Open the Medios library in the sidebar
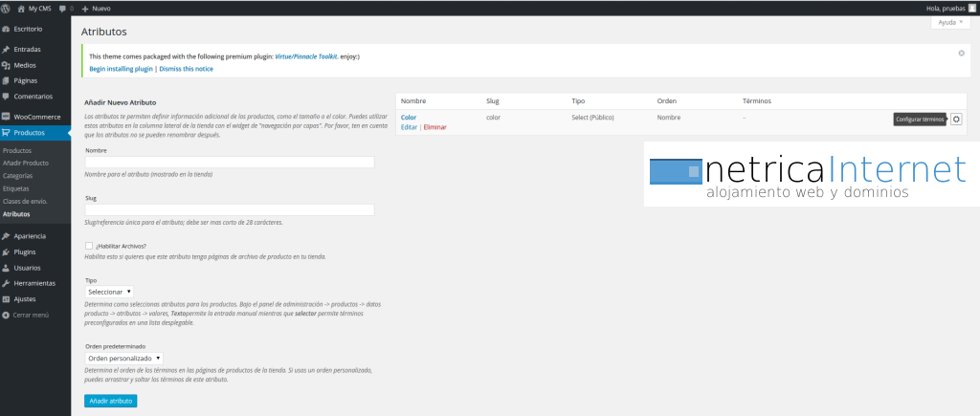 tap(25, 65)
